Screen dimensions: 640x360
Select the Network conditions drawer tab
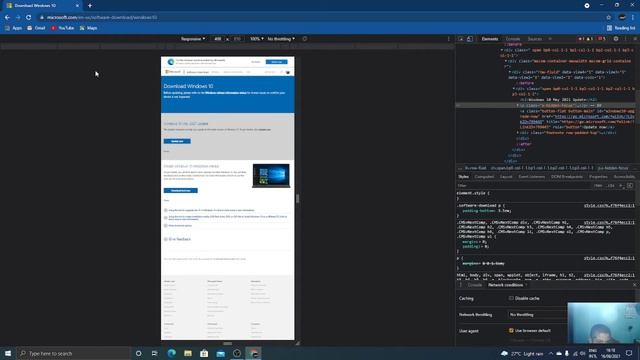(x=505, y=285)
